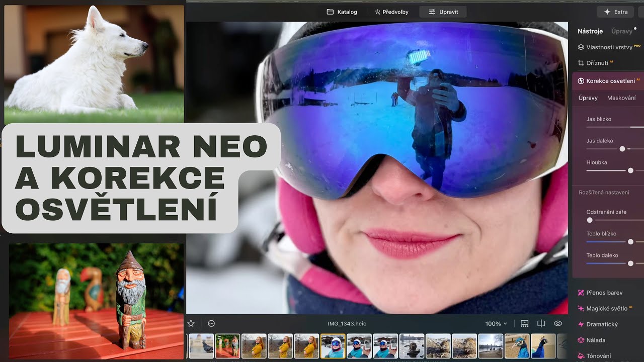
Task: Toggle the filmstrip visibility icon
Action: pos(525,323)
